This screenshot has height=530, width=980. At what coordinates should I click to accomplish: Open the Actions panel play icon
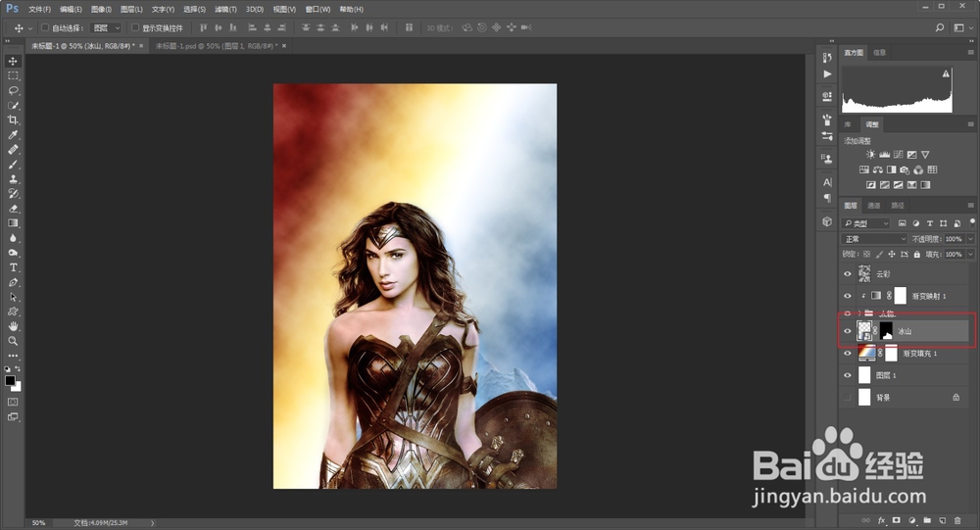point(827,73)
